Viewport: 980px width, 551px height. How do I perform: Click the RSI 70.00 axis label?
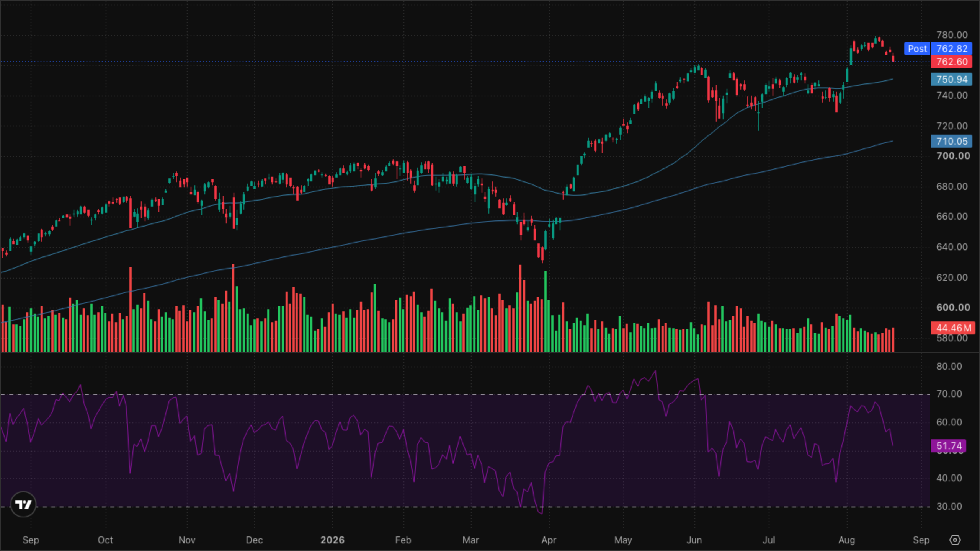coord(949,394)
